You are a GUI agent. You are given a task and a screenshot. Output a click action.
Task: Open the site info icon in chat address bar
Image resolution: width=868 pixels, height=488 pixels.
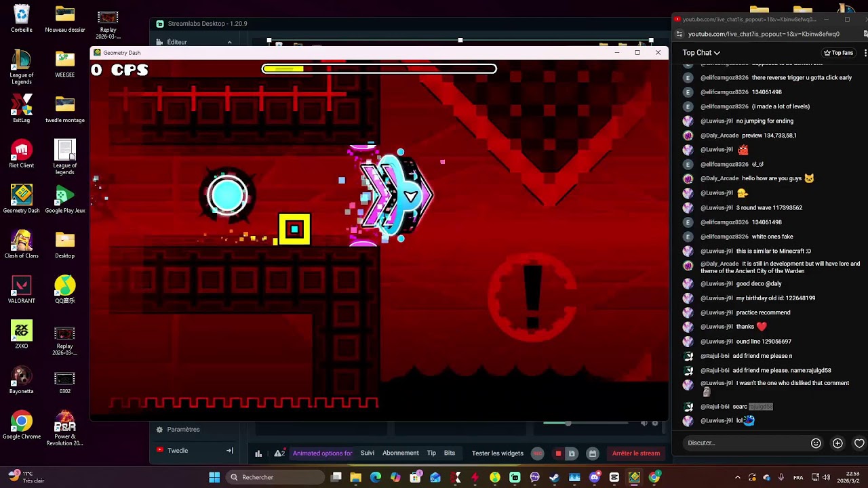click(679, 34)
